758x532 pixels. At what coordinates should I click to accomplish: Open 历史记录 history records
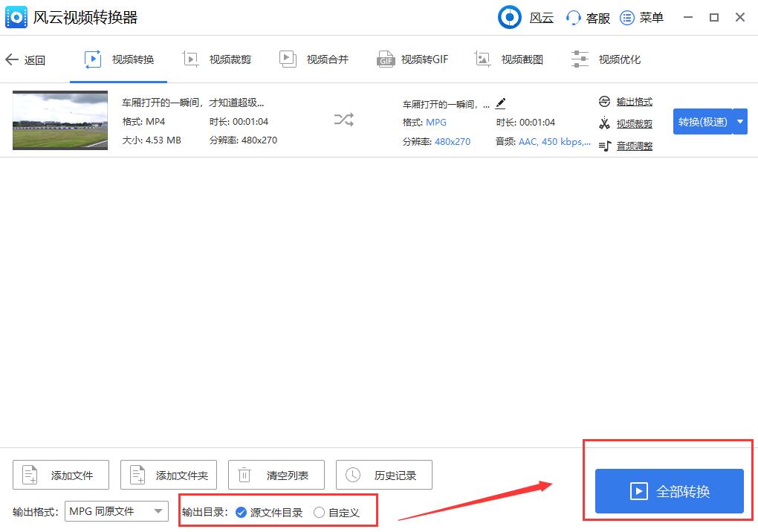383,475
